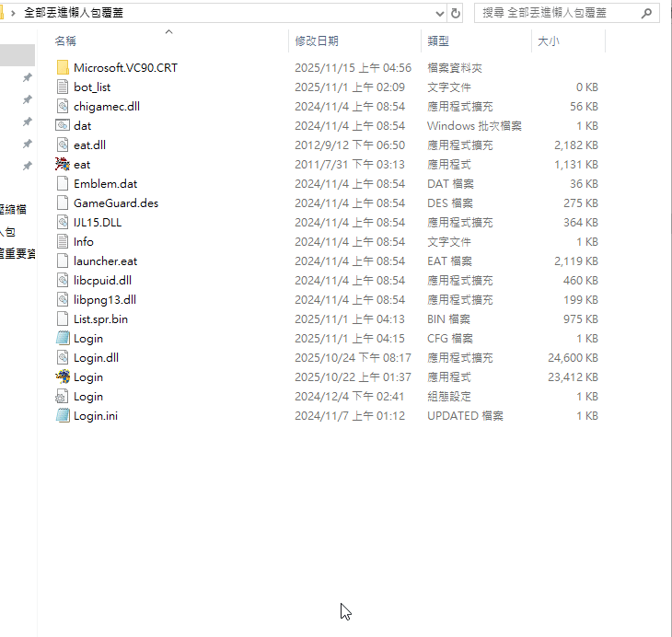Click the 組態設定 type cell
The image size is (672, 637).
[449, 396]
